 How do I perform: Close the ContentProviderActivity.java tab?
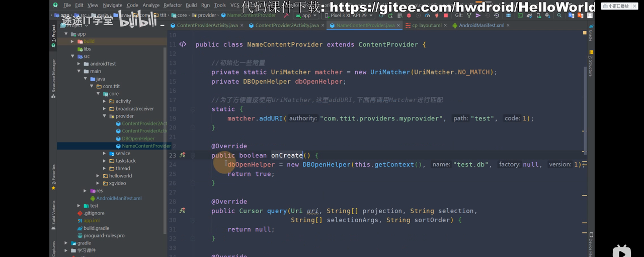pyautogui.click(x=242, y=25)
